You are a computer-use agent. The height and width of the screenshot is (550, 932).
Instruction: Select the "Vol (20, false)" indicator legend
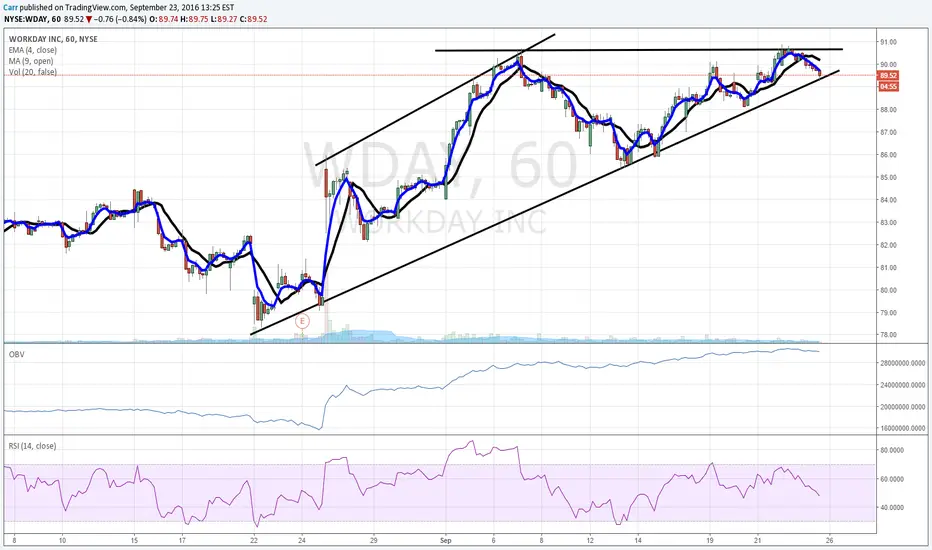pos(33,71)
